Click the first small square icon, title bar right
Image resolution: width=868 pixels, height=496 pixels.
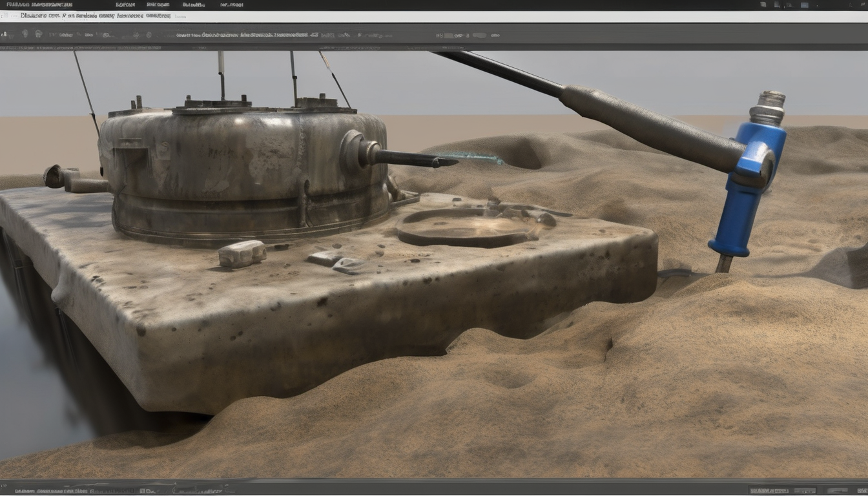763,5
